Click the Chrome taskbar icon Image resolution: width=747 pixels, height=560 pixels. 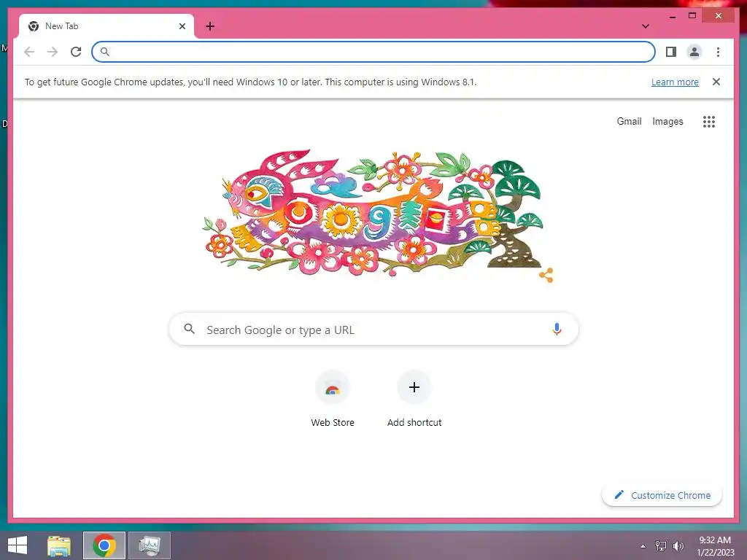tap(104, 545)
